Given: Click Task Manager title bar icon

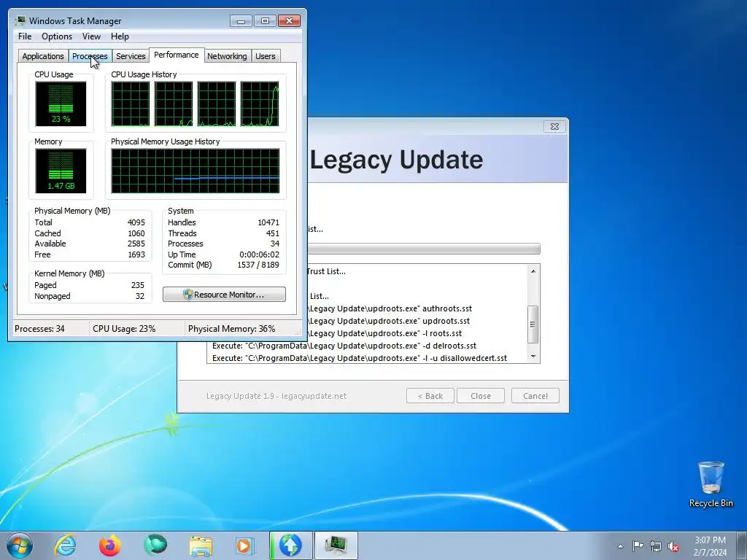Looking at the screenshot, I should (20, 20).
